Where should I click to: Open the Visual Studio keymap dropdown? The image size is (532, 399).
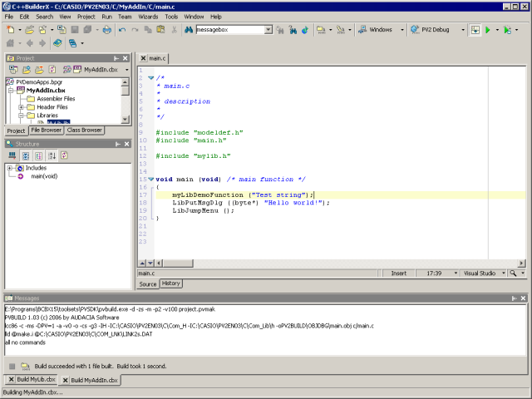point(504,273)
